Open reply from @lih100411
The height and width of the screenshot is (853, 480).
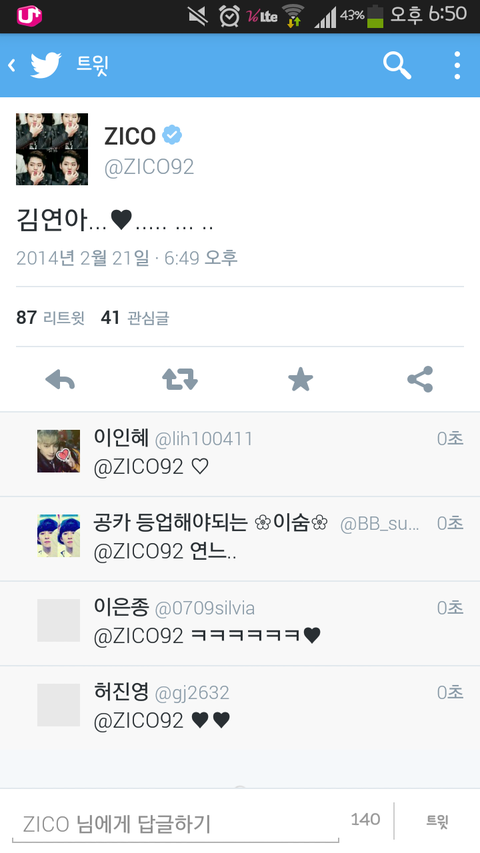click(x=240, y=454)
